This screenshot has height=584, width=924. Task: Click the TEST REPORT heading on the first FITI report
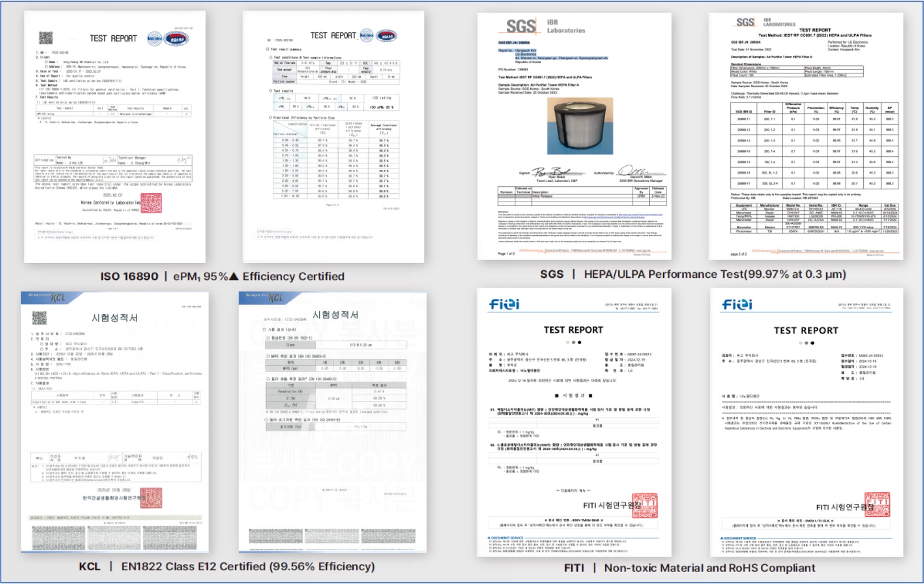coord(573,330)
